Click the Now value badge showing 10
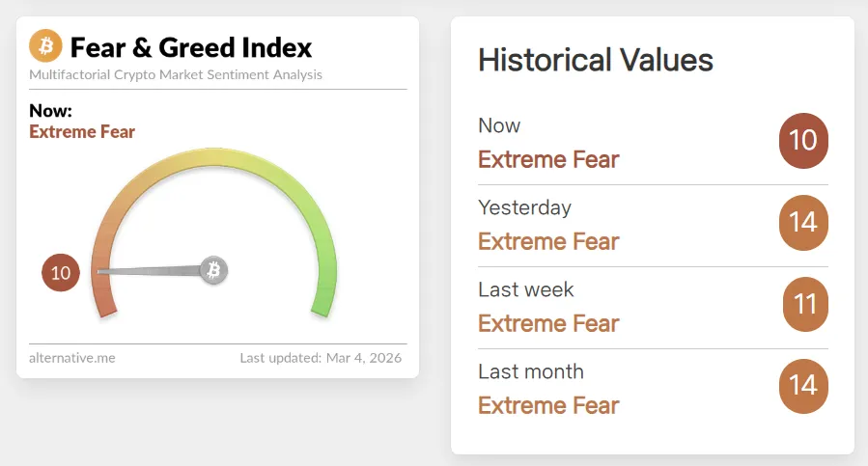 coord(803,141)
